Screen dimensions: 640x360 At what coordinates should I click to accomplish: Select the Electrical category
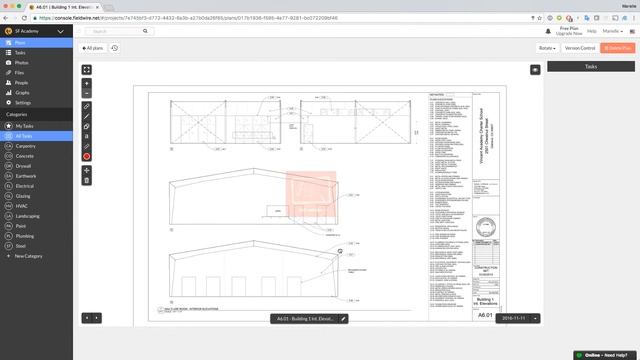(36, 186)
